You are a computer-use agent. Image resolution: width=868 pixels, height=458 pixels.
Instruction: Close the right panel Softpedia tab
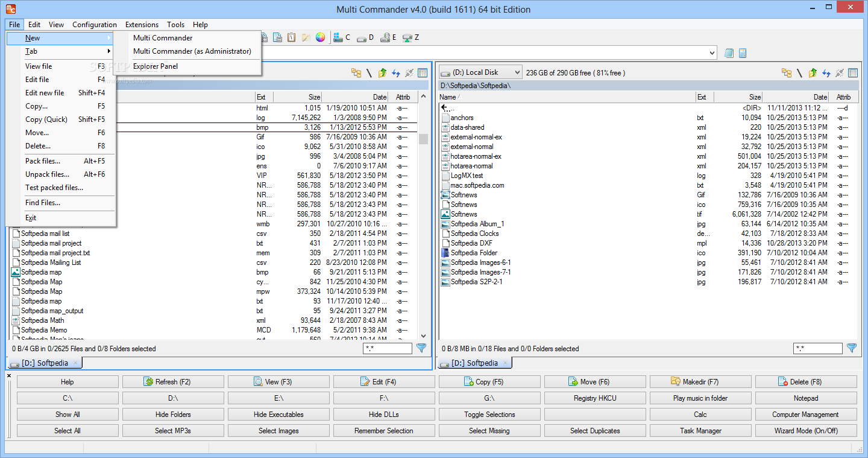tap(505, 363)
